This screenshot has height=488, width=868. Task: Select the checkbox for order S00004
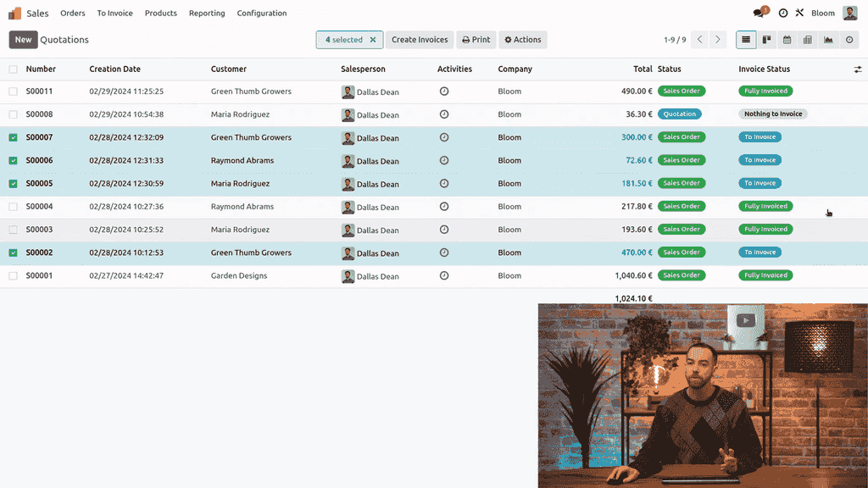[13, 207]
